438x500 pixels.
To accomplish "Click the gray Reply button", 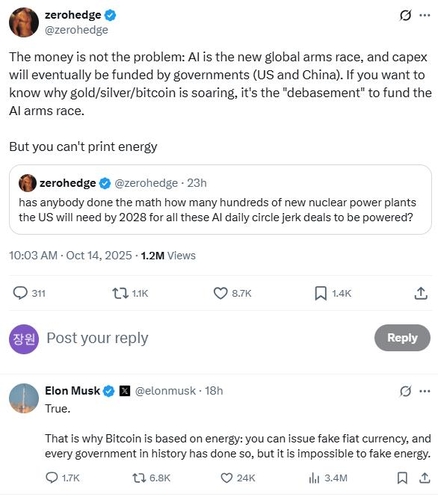I will click(x=402, y=338).
